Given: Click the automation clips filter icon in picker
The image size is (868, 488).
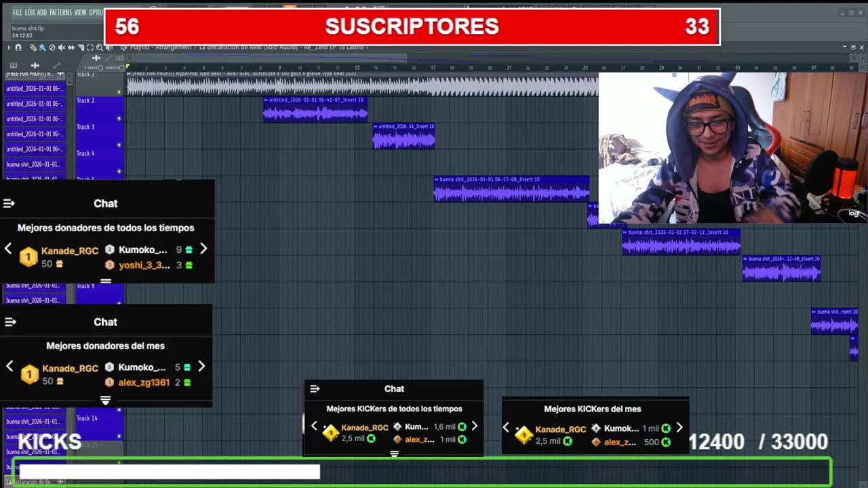Looking at the screenshot, I should tap(56, 65).
